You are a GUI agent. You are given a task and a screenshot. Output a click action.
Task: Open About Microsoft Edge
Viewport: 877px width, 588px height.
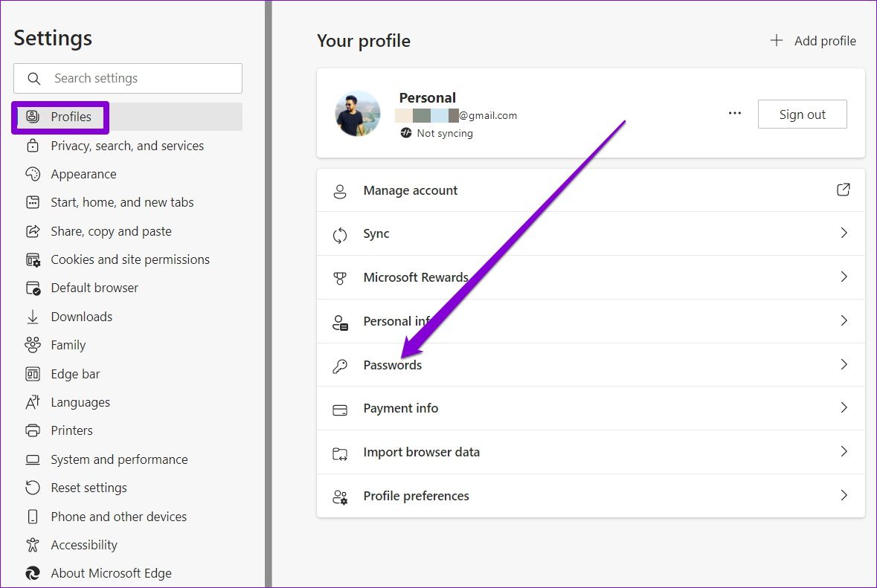tap(128, 573)
